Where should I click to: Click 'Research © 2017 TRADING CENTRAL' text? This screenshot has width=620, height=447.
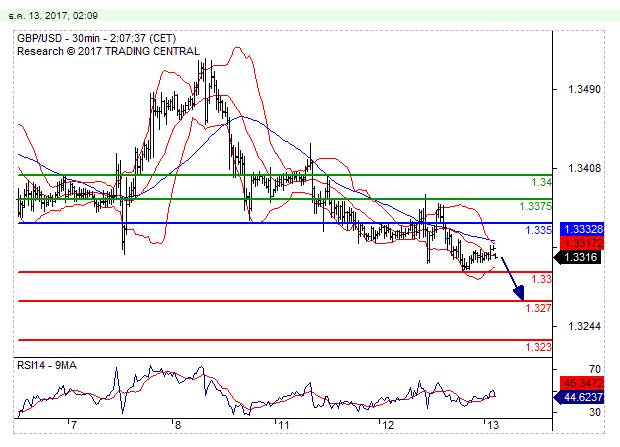point(108,51)
